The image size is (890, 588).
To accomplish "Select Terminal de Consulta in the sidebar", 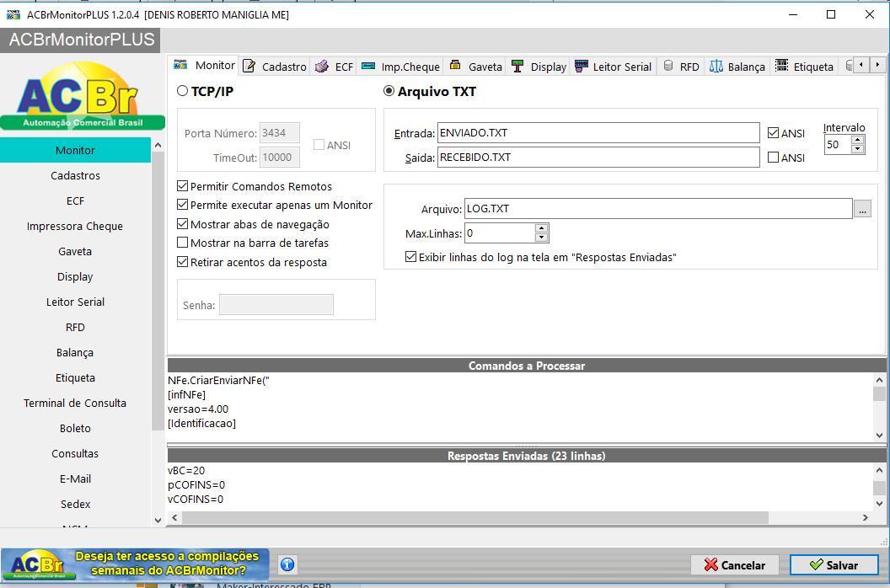I will point(76,403).
